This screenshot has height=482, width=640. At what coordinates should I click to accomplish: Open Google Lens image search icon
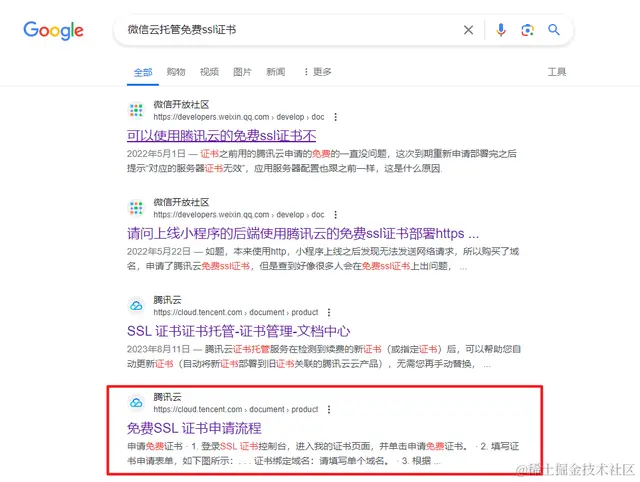click(527, 30)
